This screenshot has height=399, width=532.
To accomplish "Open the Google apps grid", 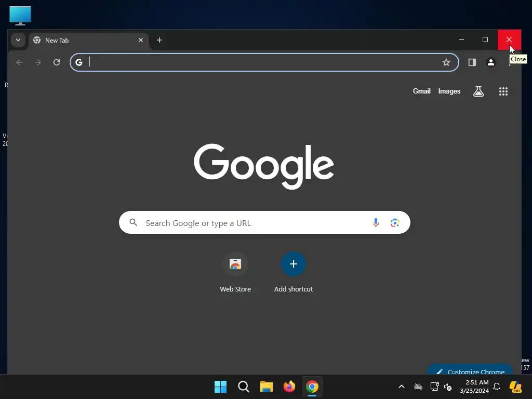I will coord(503,91).
